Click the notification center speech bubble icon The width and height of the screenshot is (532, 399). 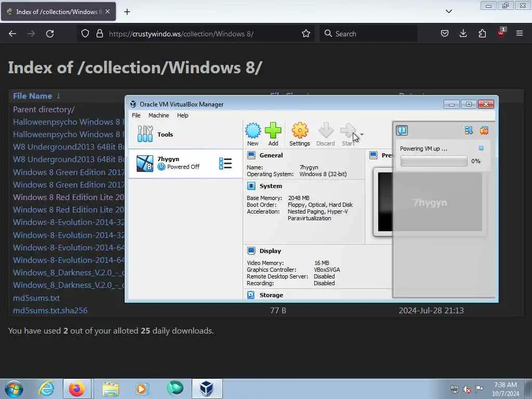pos(402,130)
